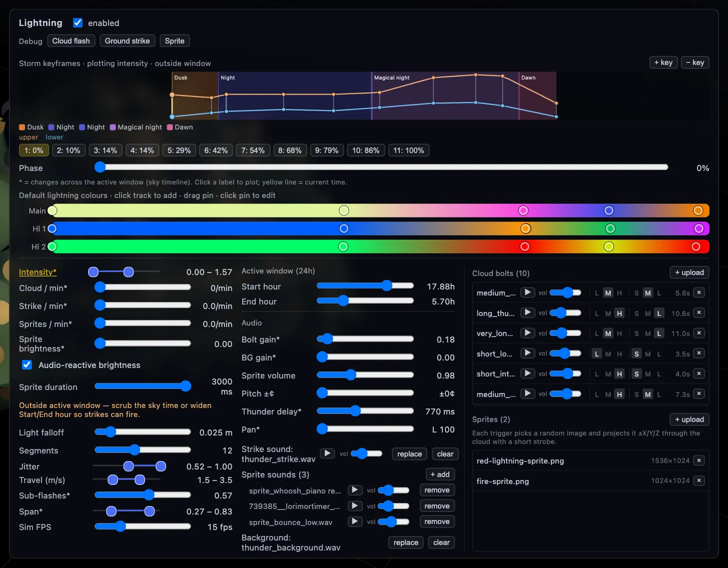
Task: Select the orange pin on Hl 1 track
Action: click(525, 228)
